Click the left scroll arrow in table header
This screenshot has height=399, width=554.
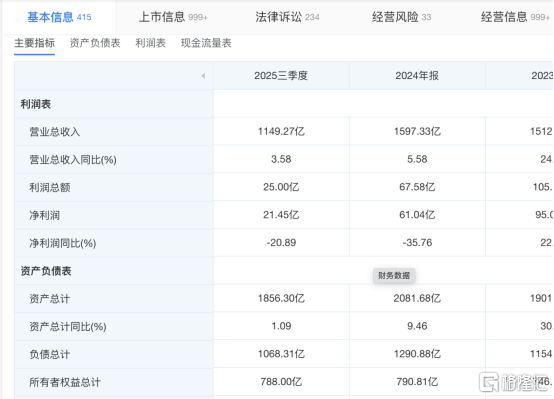(x=203, y=76)
